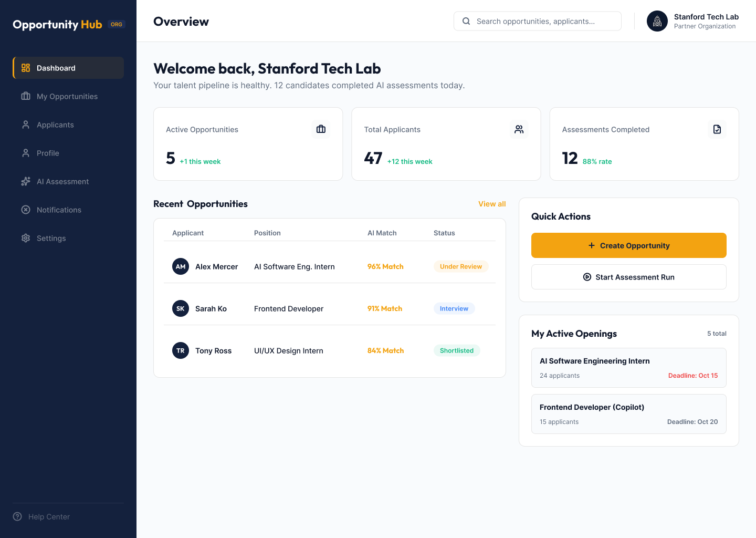Click the Under Review status badge
The image size is (756, 538).
[x=461, y=266]
